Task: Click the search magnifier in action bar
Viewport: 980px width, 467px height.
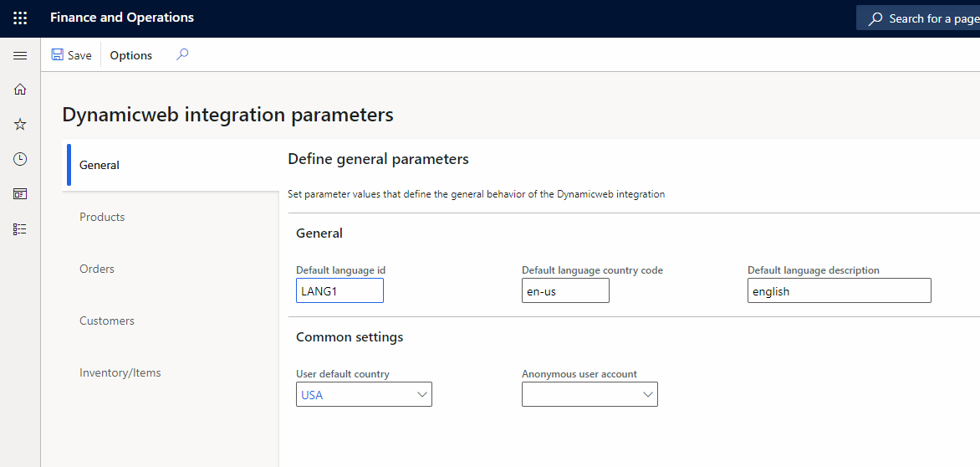Action: pyautogui.click(x=182, y=54)
